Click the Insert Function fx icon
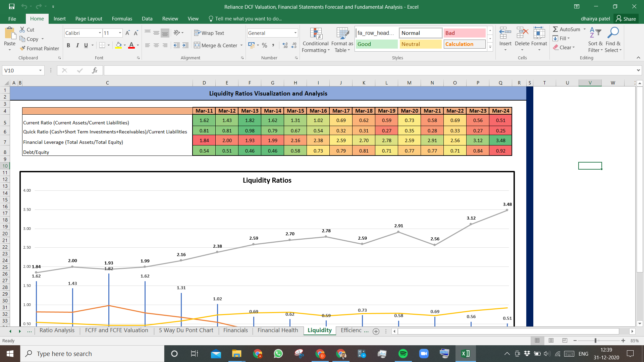Viewport: 644px width, 362px height. (95, 70)
